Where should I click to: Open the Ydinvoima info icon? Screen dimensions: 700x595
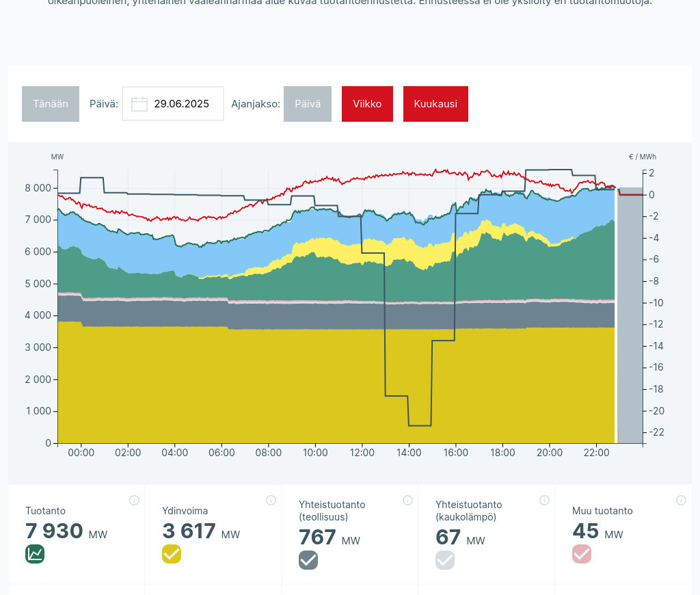pyautogui.click(x=271, y=500)
